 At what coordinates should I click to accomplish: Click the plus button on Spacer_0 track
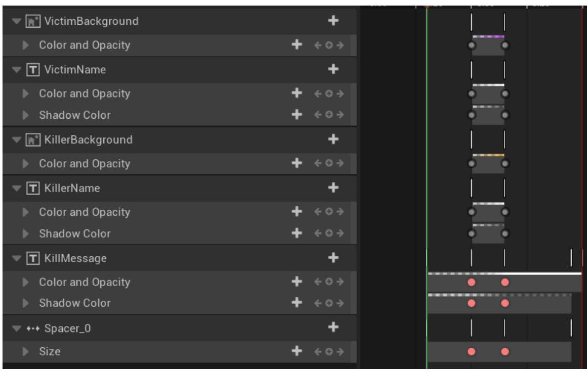(333, 328)
